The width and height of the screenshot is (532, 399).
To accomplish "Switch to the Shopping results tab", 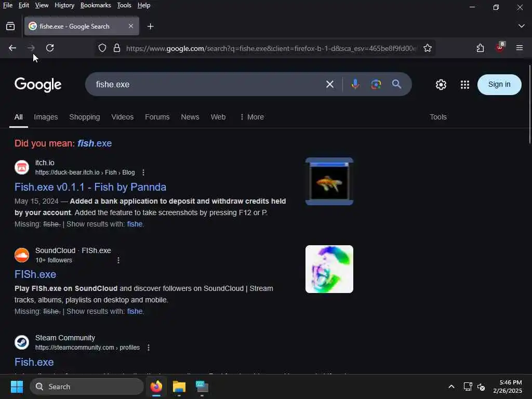I will pos(85,117).
